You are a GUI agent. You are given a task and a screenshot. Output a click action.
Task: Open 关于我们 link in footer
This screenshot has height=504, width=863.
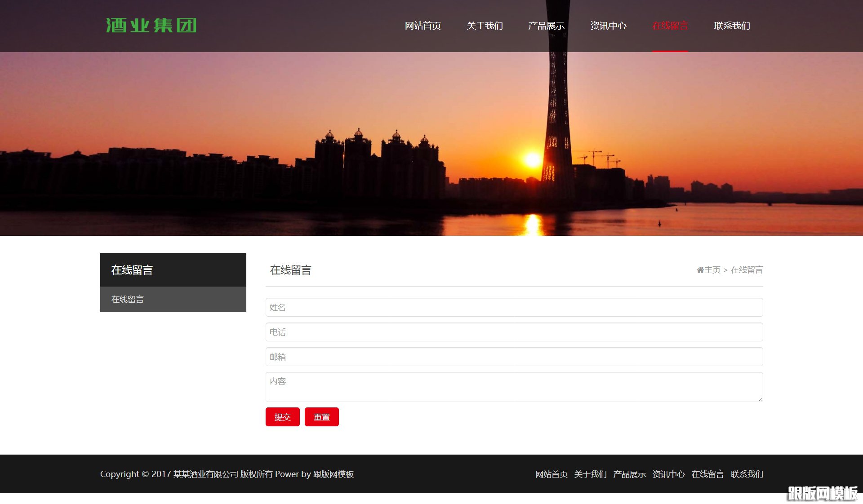coord(590,474)
